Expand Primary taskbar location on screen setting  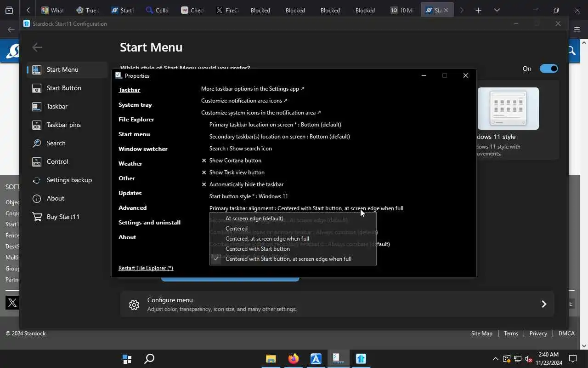pos(275,125)
